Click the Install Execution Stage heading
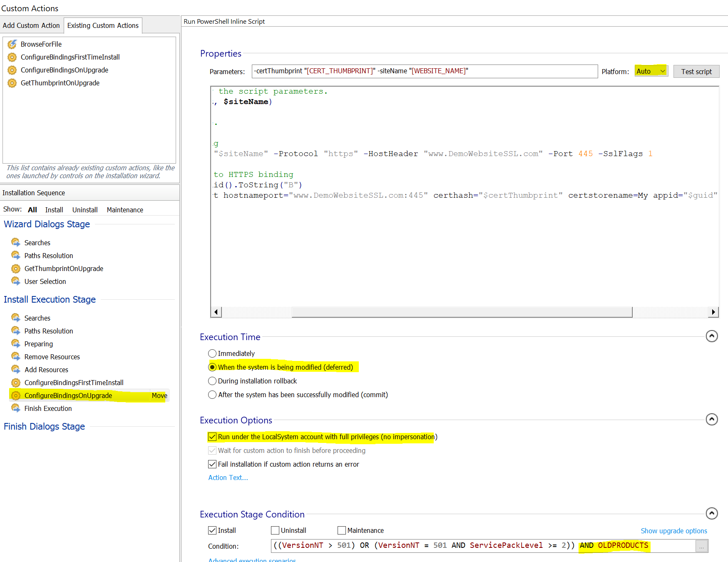The width and height of the screenshot is (728, 562). click(50, 299)
